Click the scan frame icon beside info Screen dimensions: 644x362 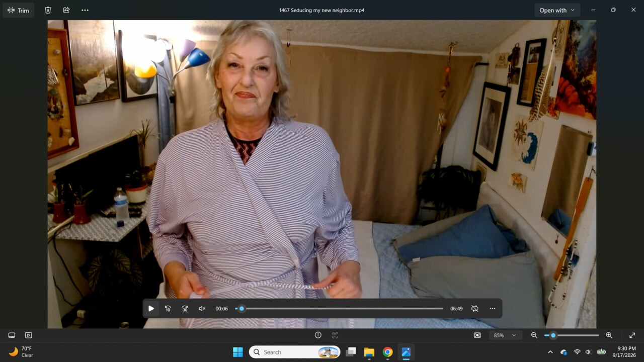tap(335, 335)
